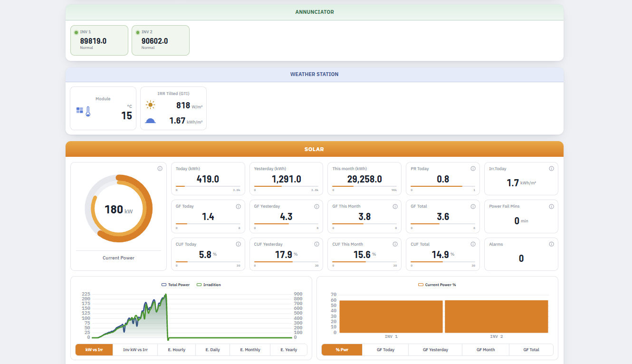Select the % Pwr tab
Viewport: 632px width, 364px height.
(x=342, y=350)
